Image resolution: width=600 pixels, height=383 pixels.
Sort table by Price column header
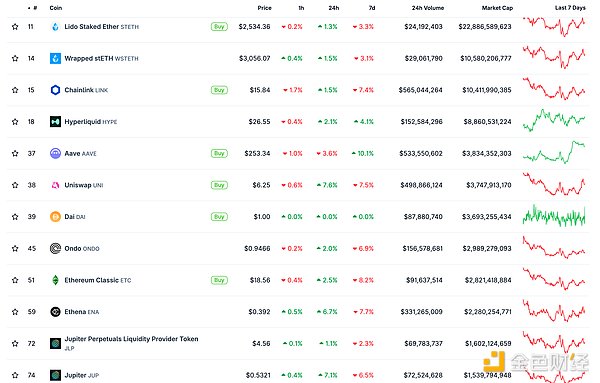[x=264, y=8]
